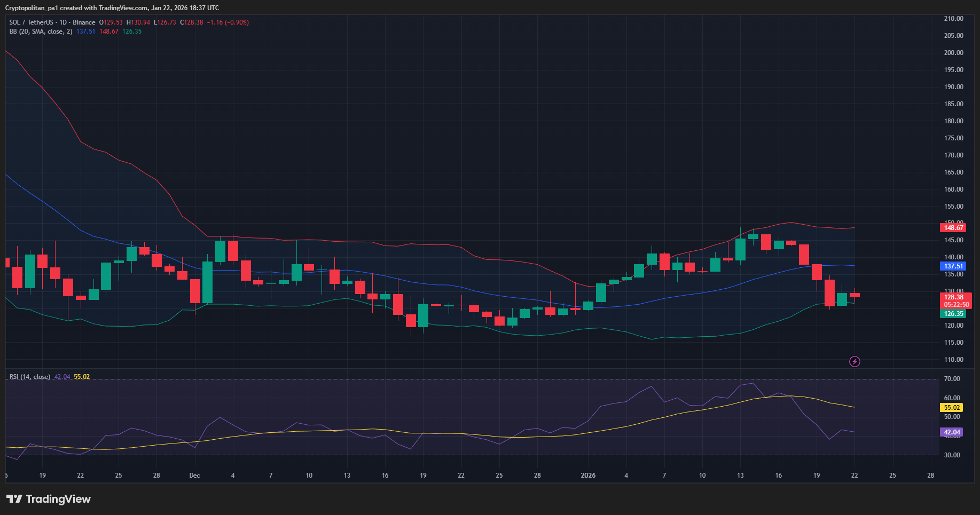This screenshot has height=515, width=980.
Task: Click the 70.00 level on RSI scale
Action: point(952,379)
